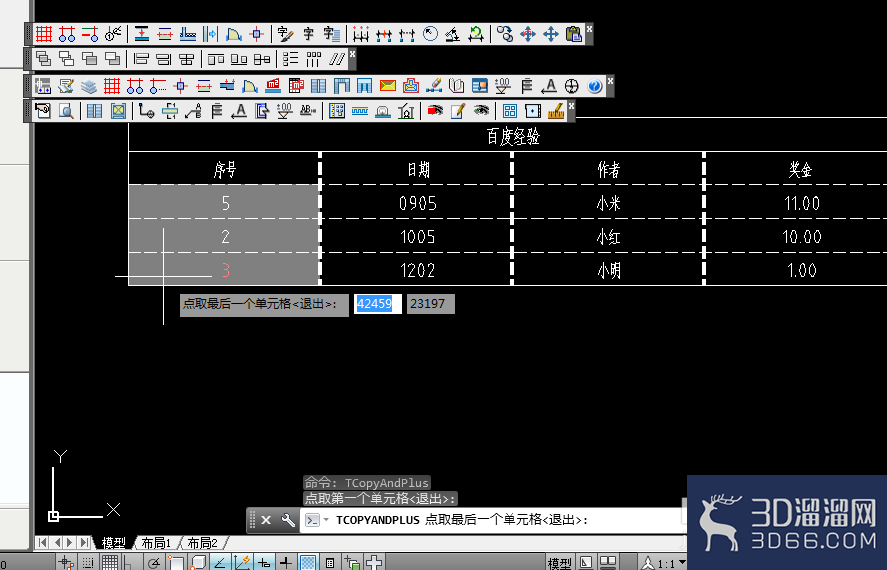Click the 奖金 column header
The image size is (887, 570).
[x=799, y=169]
